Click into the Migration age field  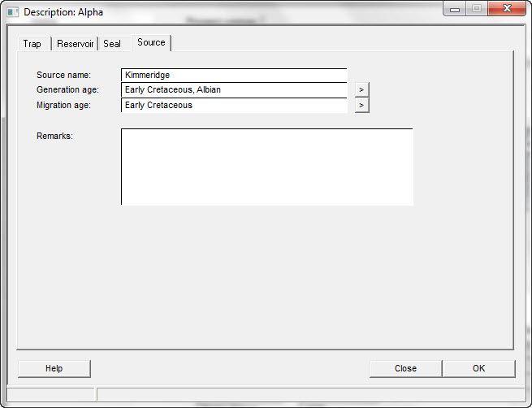234,105
